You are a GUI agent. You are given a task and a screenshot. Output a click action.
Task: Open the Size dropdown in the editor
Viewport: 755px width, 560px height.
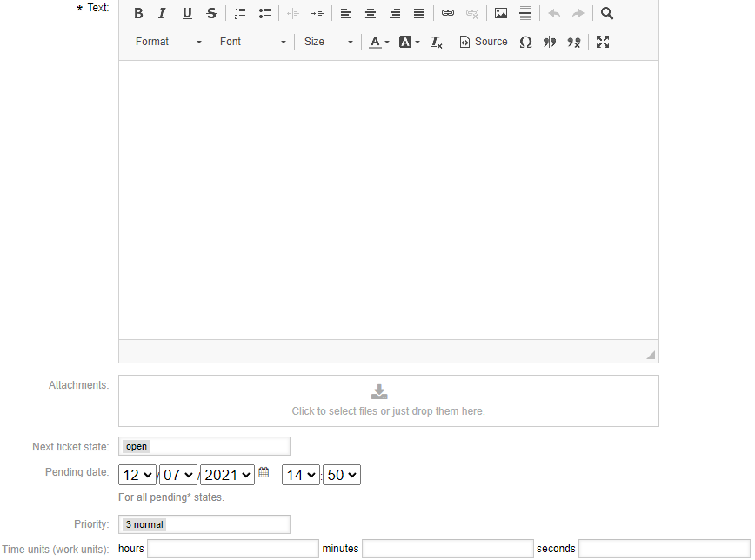326,41
